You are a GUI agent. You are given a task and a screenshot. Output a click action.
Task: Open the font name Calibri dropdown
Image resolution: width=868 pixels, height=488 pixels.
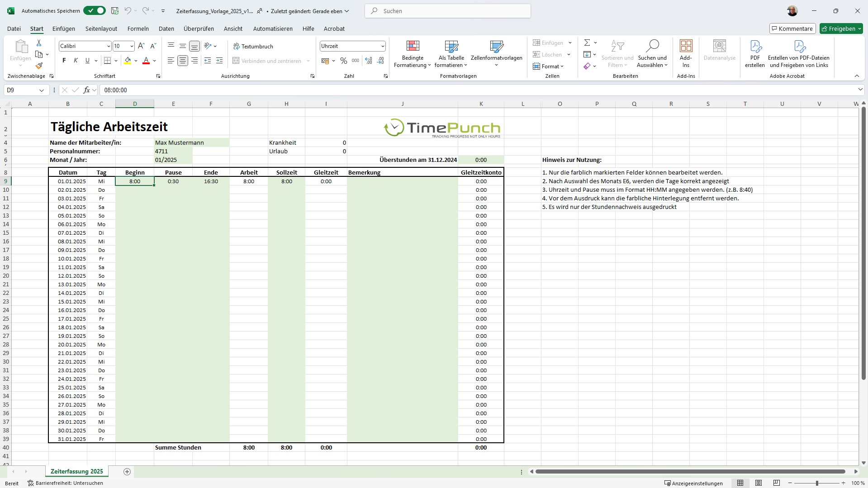109,46
